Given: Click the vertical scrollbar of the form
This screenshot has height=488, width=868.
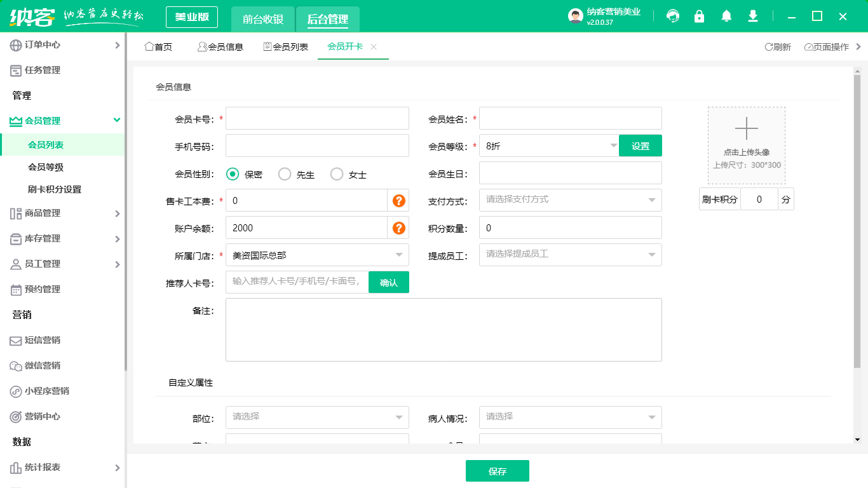Looking at the screenshot, I should (x=857, y=216).
